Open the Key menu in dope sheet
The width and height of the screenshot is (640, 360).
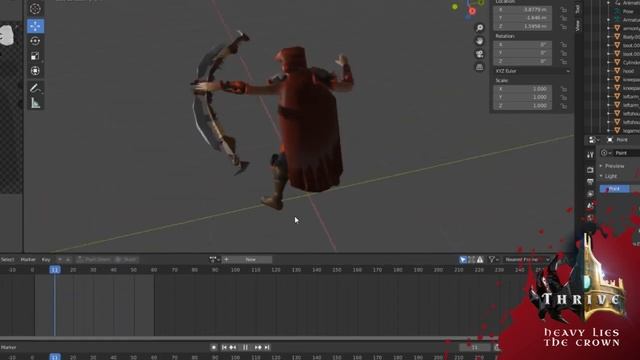pyautogui.click(x=46, y=260)
